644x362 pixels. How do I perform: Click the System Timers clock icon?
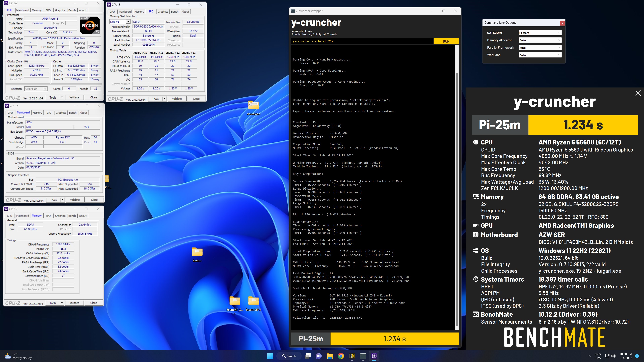pyautogui.click(x=475, y=279)
